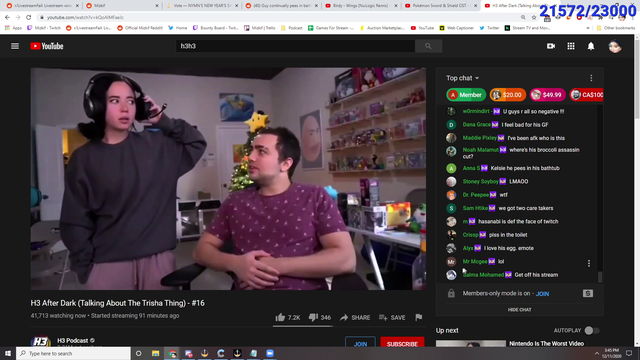Image resolution: width=640 pixels, height=360 pixels.
Task: Open File Explorer from the taskbar
Action: [156, 353]
